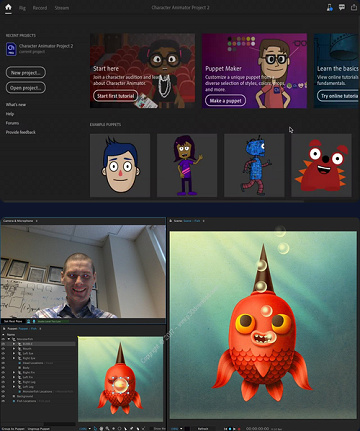Expand the Left Leg layer group
The height and width of the screenshot is (431, 360).
[14, 387]
